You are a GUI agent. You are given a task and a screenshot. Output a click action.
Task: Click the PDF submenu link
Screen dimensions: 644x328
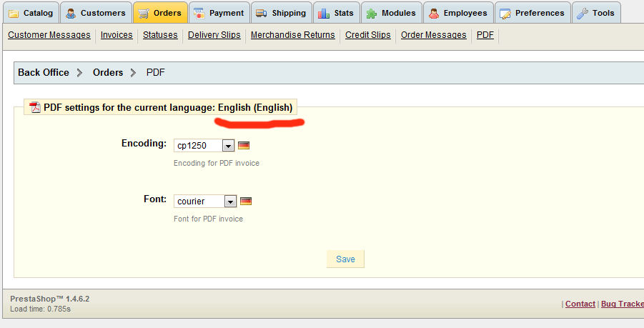pyautogui.click(x=485, y=35)
